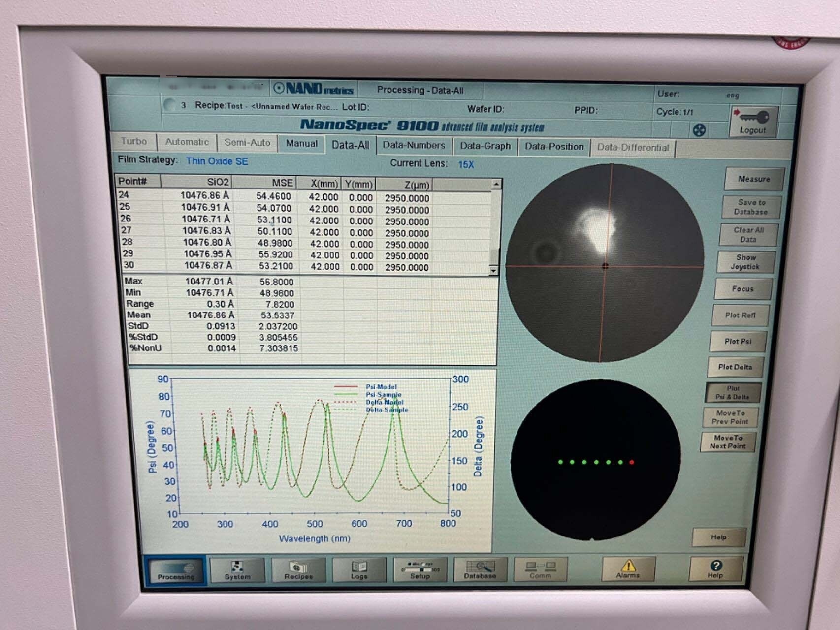This screenshot has width=840, height=630.
Task: Click MoveTo Prev Point button
Action: tap(730, 417)
